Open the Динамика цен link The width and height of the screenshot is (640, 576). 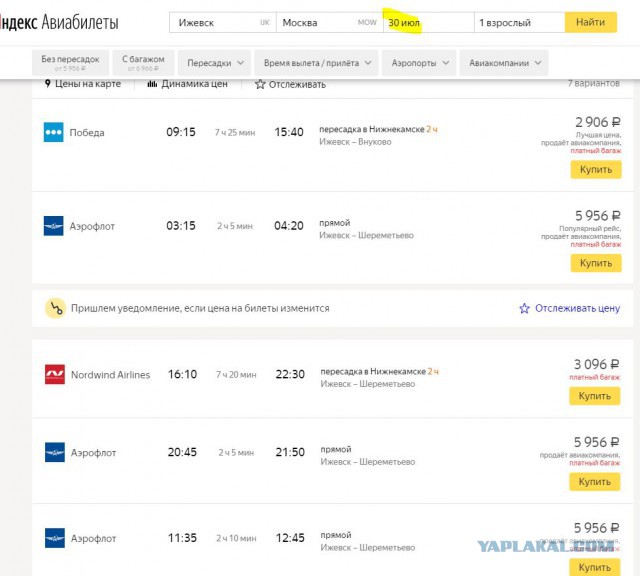pyautogui.click(x=194, y=84)
